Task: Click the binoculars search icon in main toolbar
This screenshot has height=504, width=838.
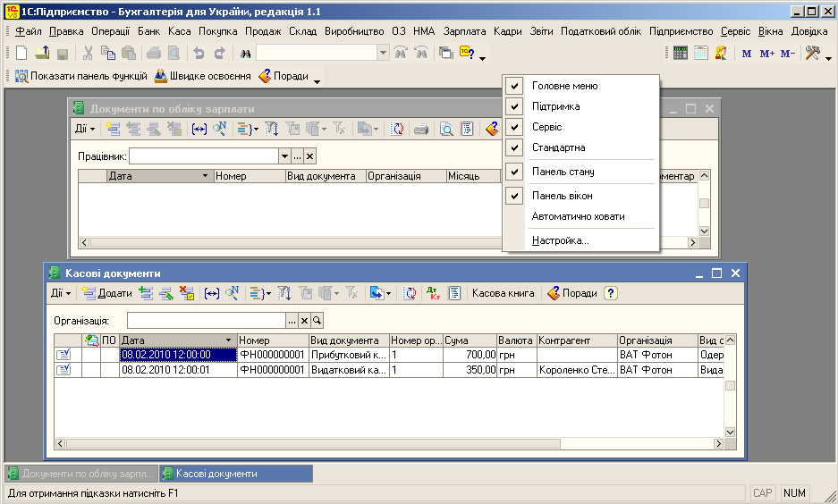Action: tap(245, 54)
